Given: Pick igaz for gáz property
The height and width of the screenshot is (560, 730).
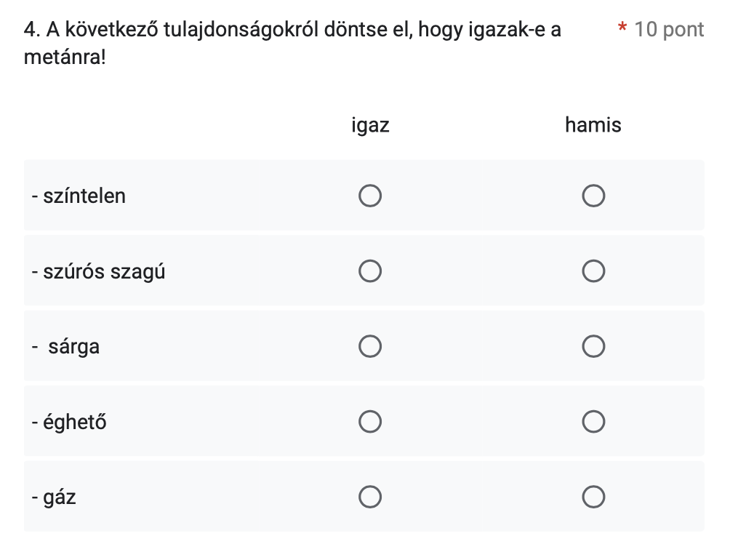Looking at the screenshot, I should coord(370,497).
